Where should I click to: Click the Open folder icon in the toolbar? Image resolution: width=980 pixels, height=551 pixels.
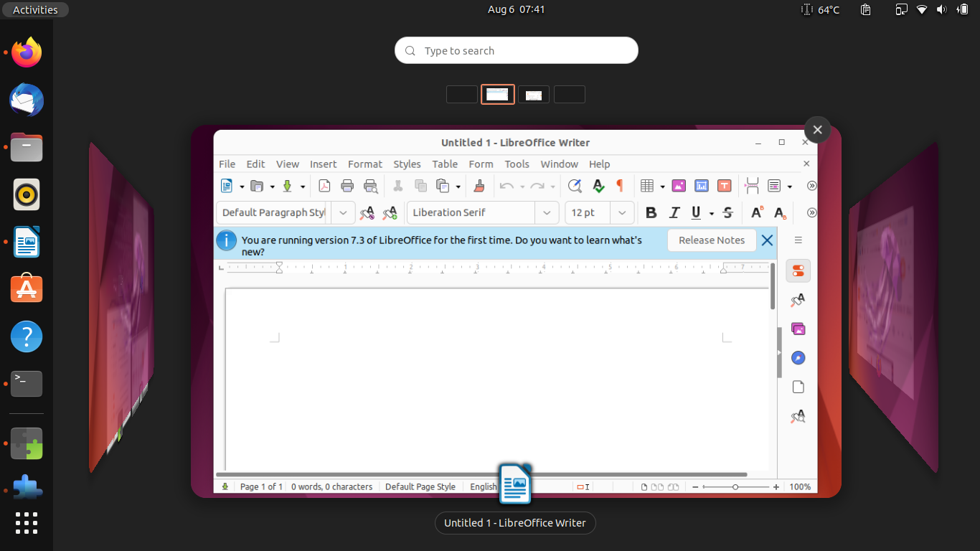[257, 186]
